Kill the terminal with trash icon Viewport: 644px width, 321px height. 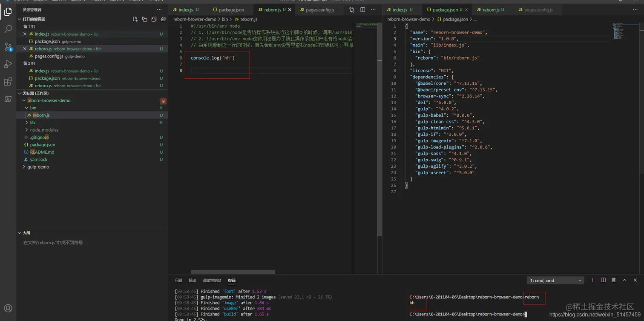pyautogui.click(x=614, y=280)
